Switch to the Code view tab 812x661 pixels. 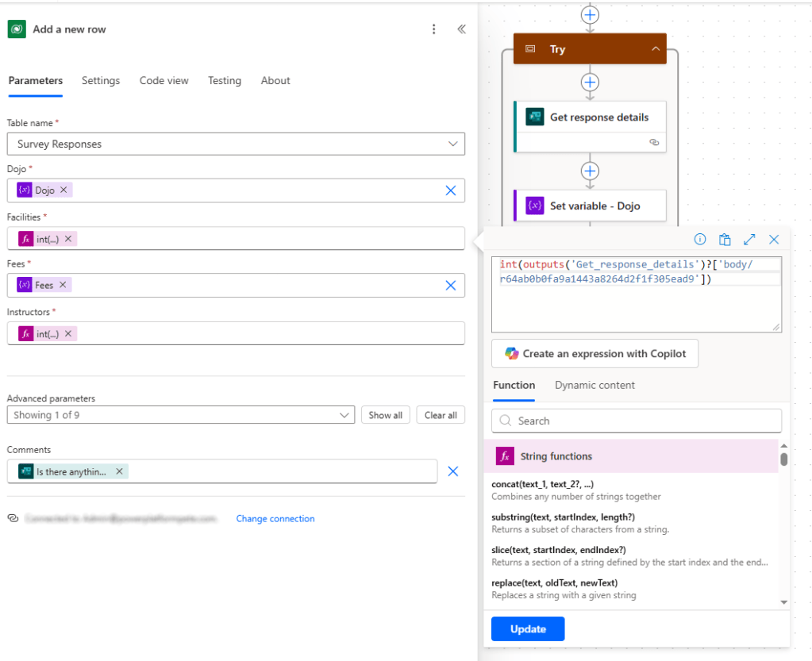pos(164,80)
